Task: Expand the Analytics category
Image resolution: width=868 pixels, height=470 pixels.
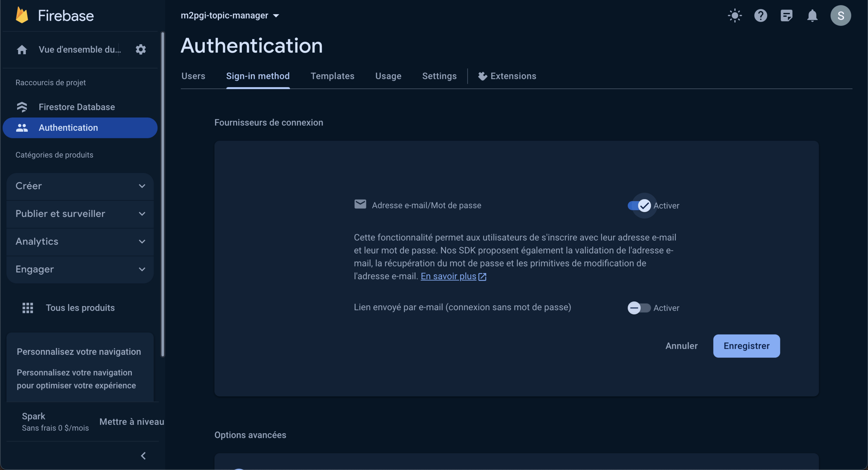Action: 80,242
